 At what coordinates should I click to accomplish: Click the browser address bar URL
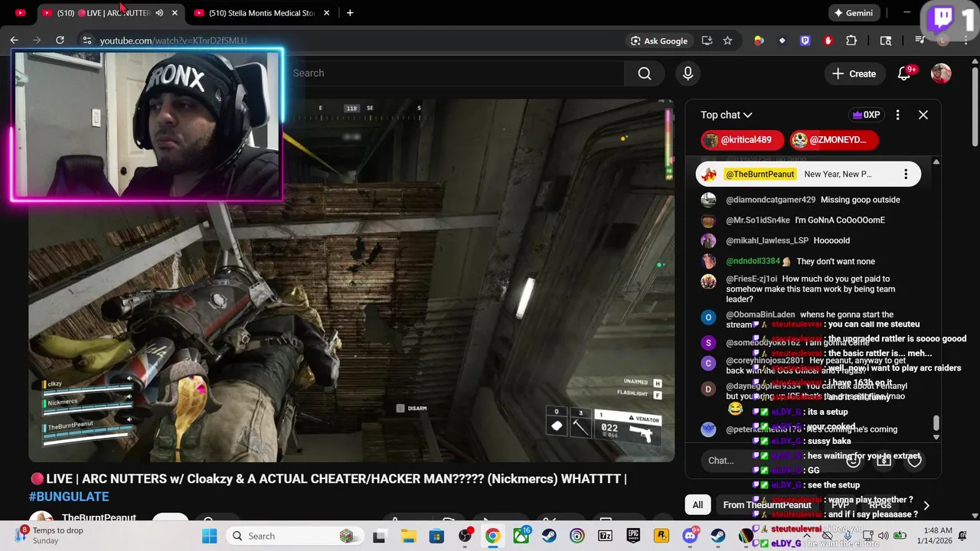173,41
